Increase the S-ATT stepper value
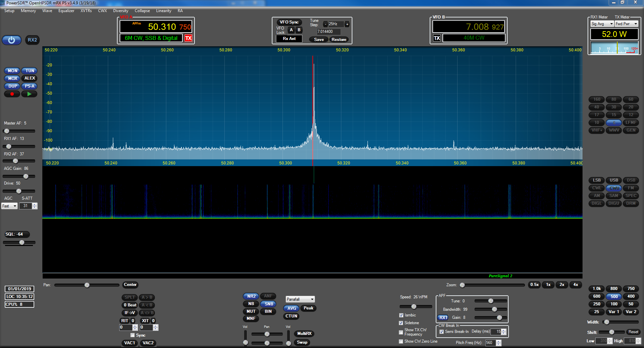Screen dimensions: 644x348 (35, 204)
